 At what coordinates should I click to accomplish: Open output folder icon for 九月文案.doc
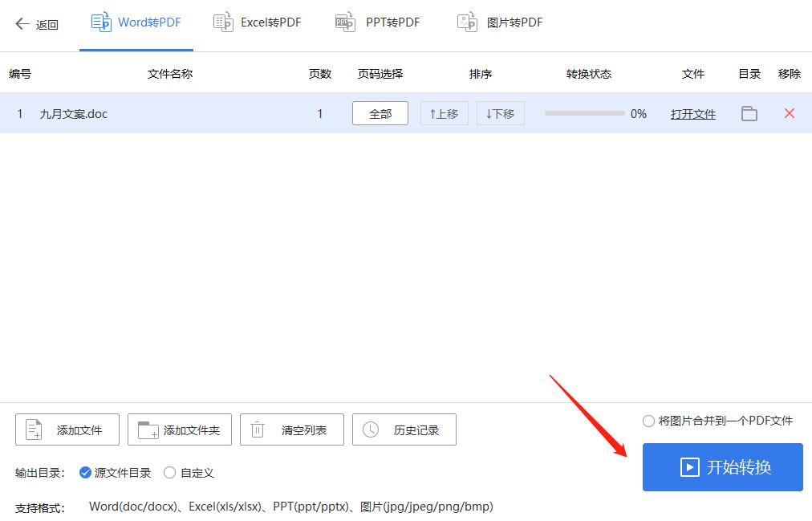coord(749,113)
